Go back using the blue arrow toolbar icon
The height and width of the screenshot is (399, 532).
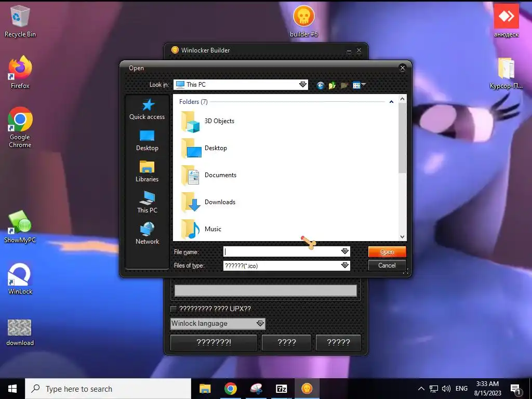(320, 85)
